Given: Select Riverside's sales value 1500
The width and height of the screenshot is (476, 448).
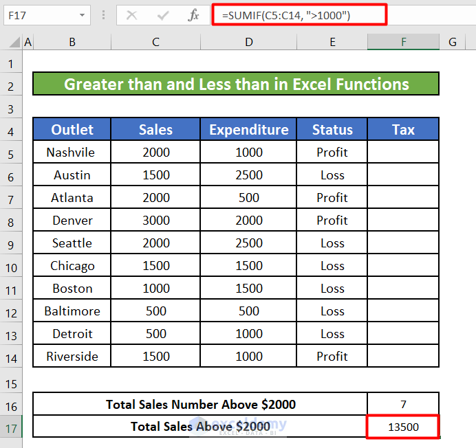Looking at the screenshot, I should point(155,356).
